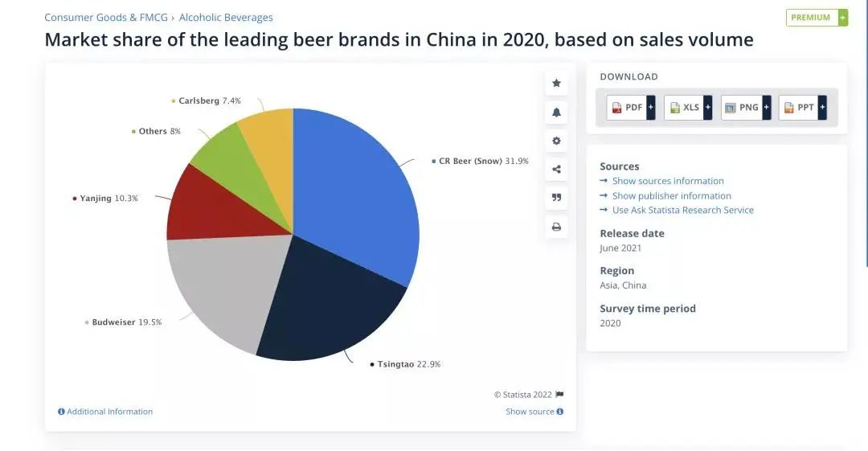Click the print chart icon
868x451 pixels.
556,227
